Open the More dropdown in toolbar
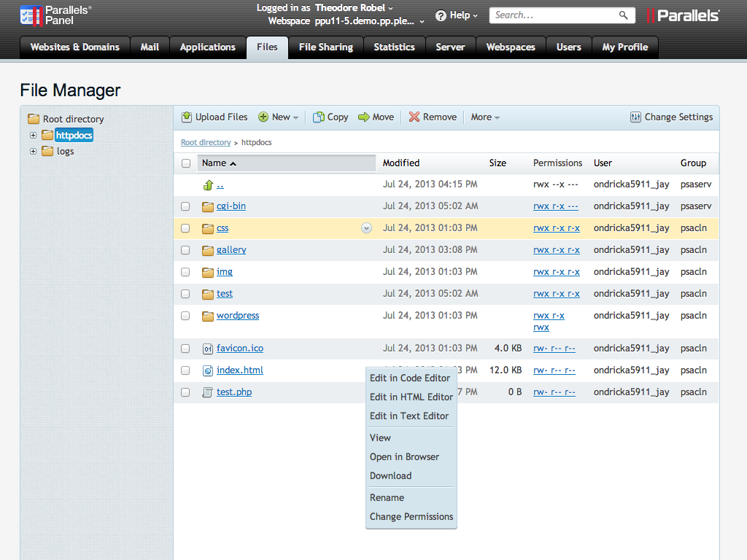747x560 pixels. (x=485, y=117)
